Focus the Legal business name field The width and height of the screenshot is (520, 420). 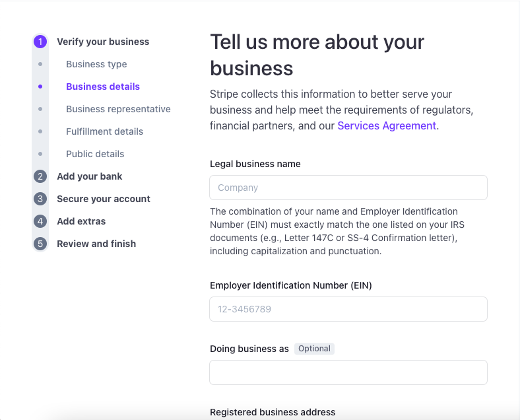(x=348, y=188)
